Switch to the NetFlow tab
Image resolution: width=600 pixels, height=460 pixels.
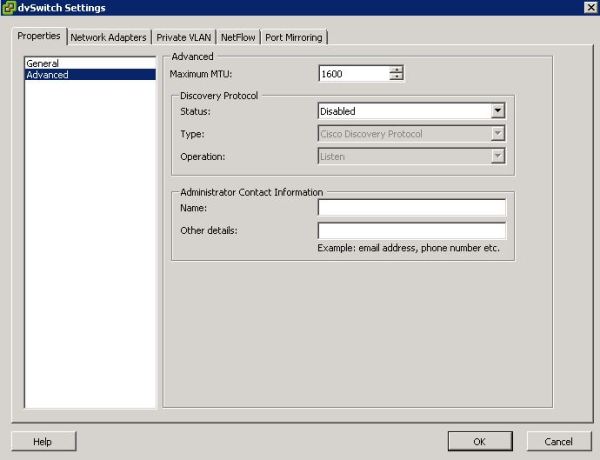click(238, 37)
